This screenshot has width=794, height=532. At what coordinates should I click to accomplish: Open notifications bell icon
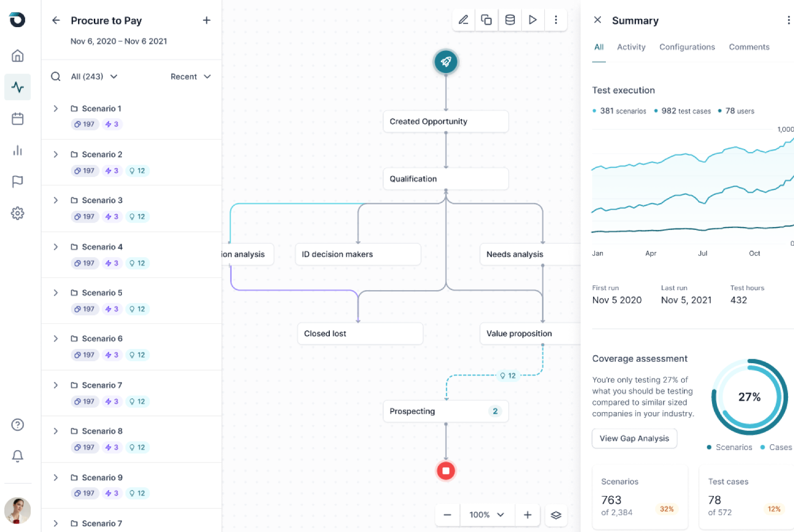[x=17, y=456]
